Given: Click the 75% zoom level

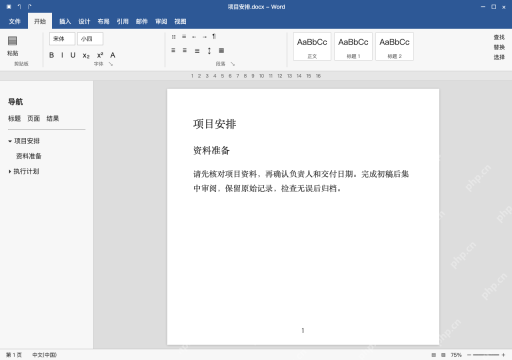Looking at the screenshot, I should (x=456, y=355).
